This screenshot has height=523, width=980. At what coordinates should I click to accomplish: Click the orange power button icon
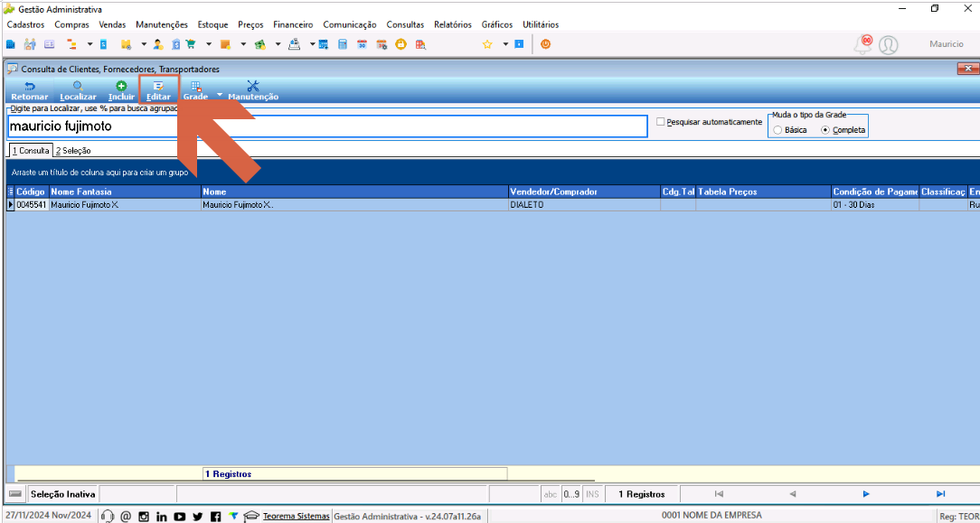click(546, 44)
